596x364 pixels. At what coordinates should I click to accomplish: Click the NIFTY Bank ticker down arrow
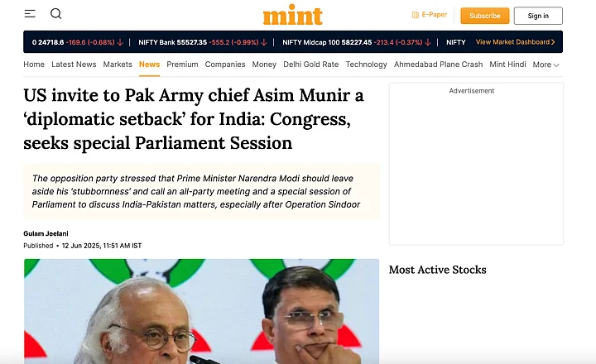coord(264,42)
